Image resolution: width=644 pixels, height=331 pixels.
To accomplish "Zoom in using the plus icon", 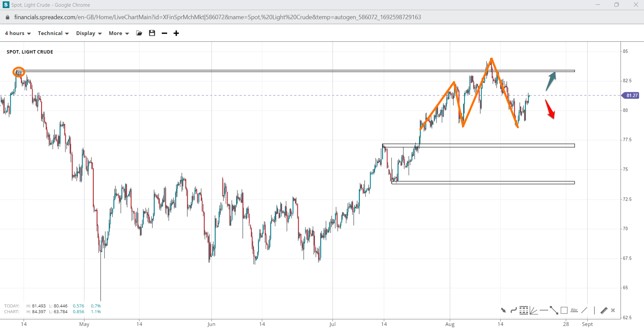I will tap(176, 33).
